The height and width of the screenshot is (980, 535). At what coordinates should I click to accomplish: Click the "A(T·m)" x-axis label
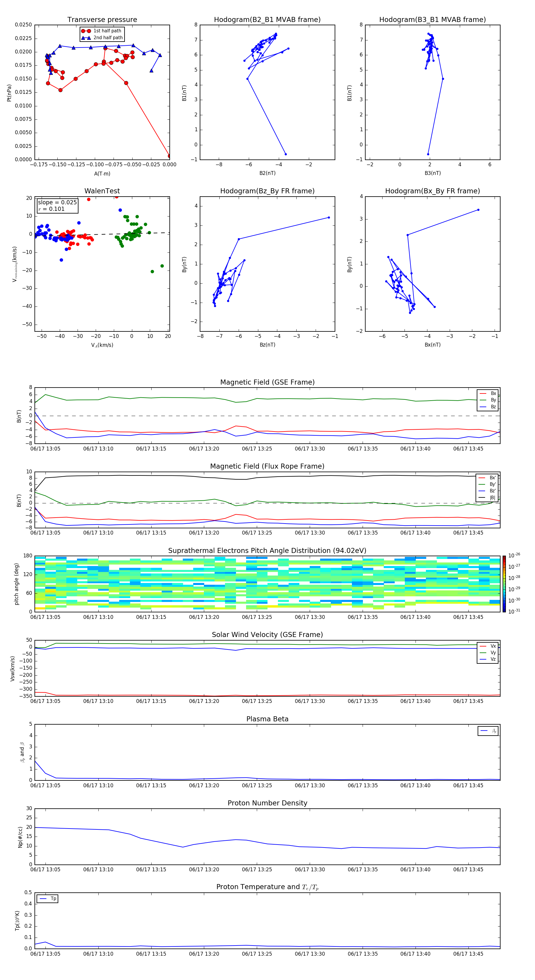[x=102, y=174]
